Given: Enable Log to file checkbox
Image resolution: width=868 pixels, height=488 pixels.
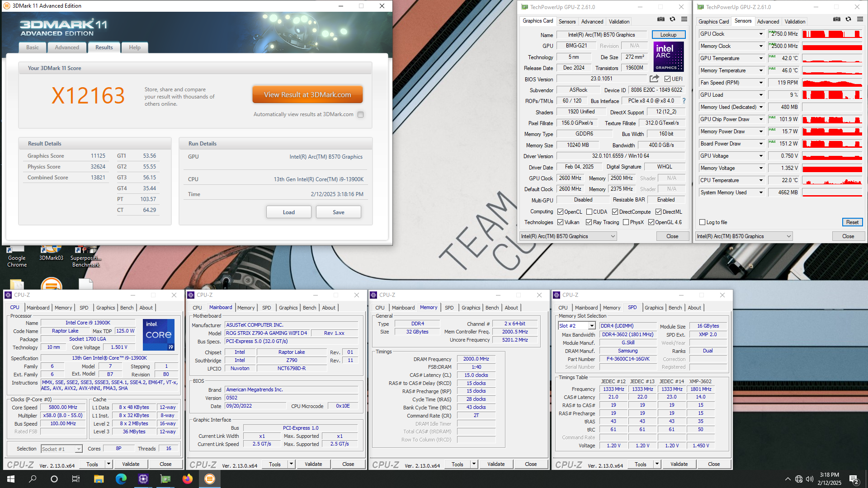Looking at the screenshot, I should click(x=702, y=222).
